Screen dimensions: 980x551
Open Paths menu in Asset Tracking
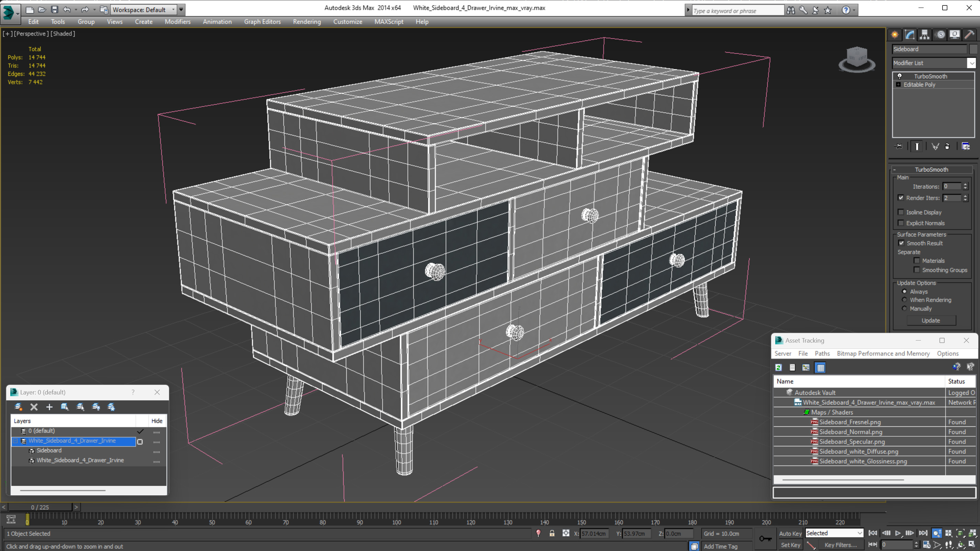click(x=822, y=353)
